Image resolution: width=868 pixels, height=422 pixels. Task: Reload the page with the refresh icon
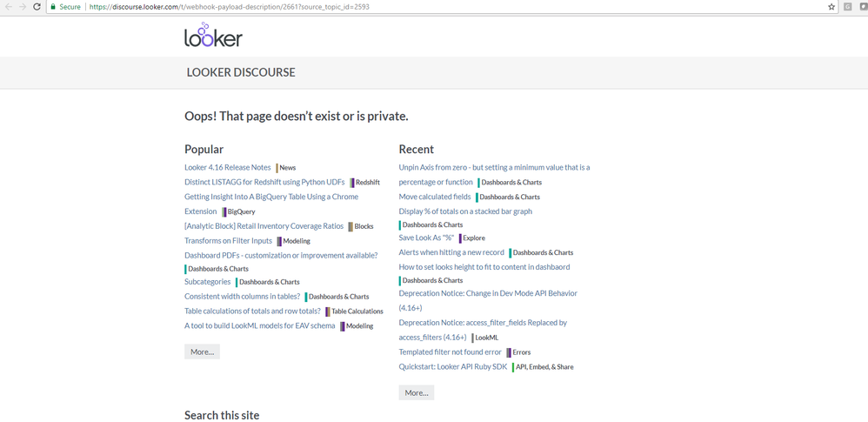(x=37, y=7)
